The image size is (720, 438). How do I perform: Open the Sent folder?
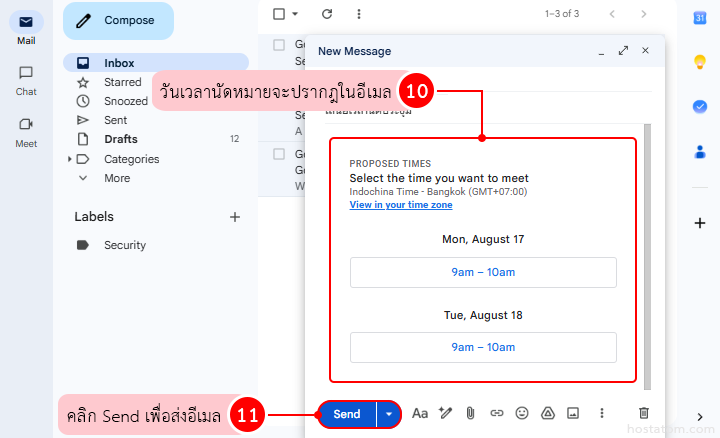(115, 120)
